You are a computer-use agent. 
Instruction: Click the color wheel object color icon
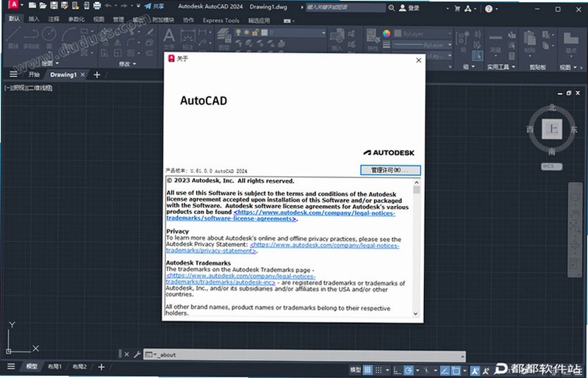coord(387,33)
